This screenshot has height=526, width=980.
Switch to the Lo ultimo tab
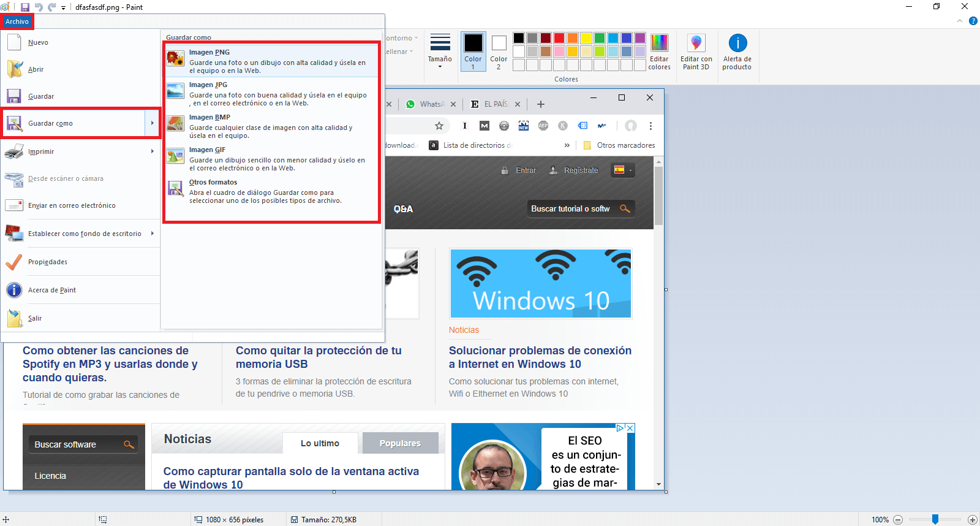click(x=320, y=443)
